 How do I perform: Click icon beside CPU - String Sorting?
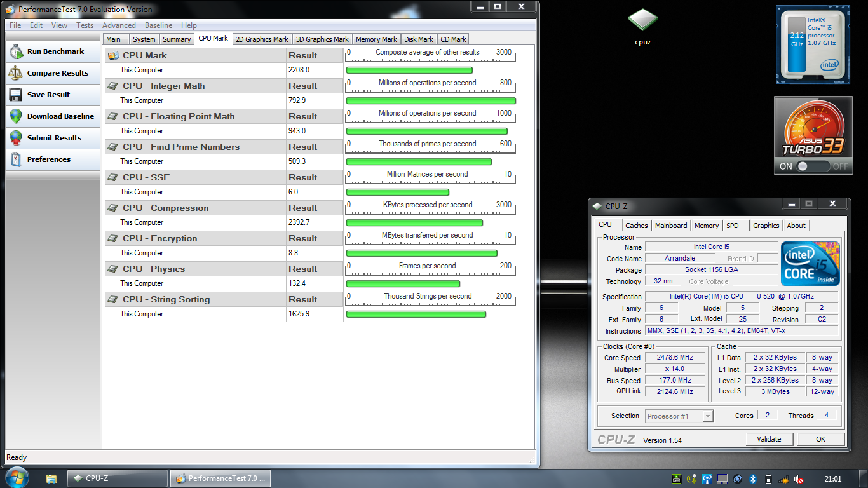pyautogui.click(x=113, y=300)
